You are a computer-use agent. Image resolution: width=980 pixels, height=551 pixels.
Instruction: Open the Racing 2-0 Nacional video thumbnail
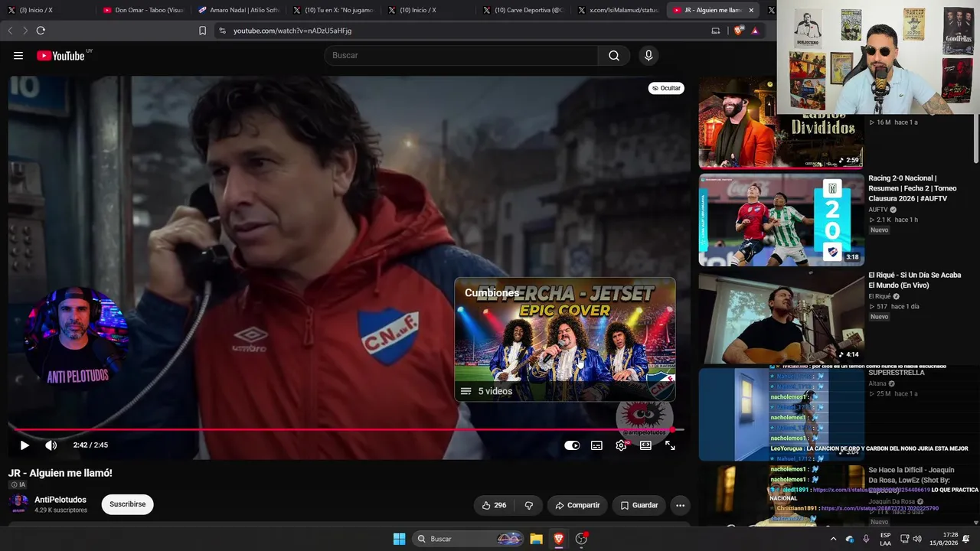(781, 220)
